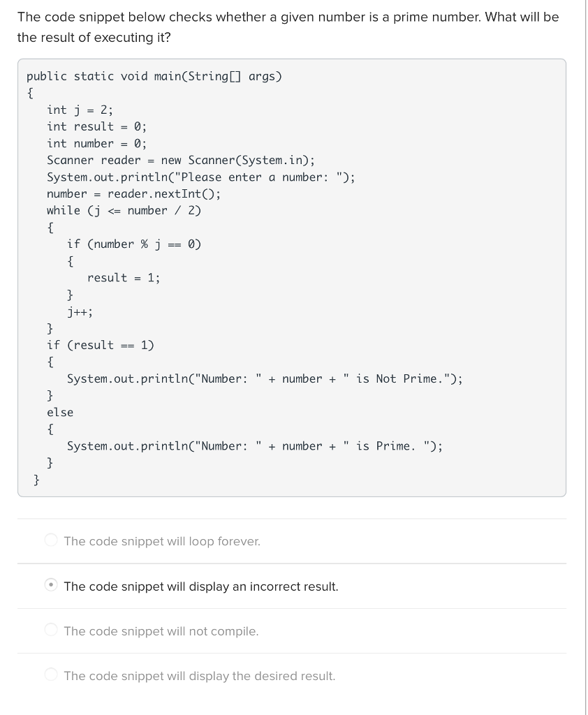Click answer text about displaying the desired result

pyautogui.click(x=199, y=675)
